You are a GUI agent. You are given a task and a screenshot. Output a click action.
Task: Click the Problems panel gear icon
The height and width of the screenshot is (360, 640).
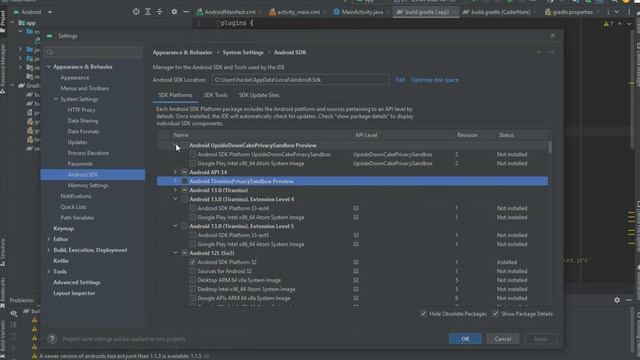click(x=617, y=300)
